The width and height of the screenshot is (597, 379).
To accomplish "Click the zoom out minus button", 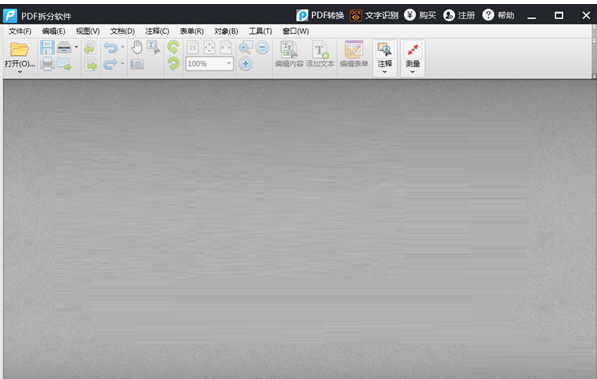I will pyautogui.click(x=262, y=47).
